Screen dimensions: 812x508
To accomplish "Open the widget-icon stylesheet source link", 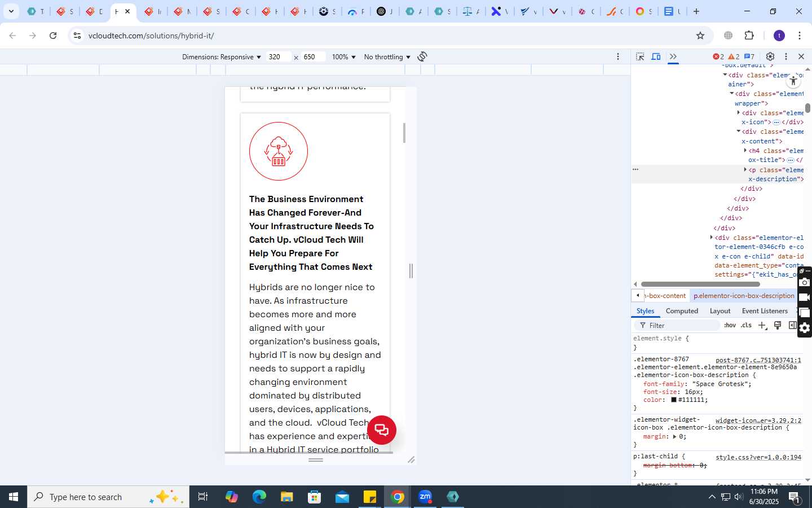I will [758, 421].
